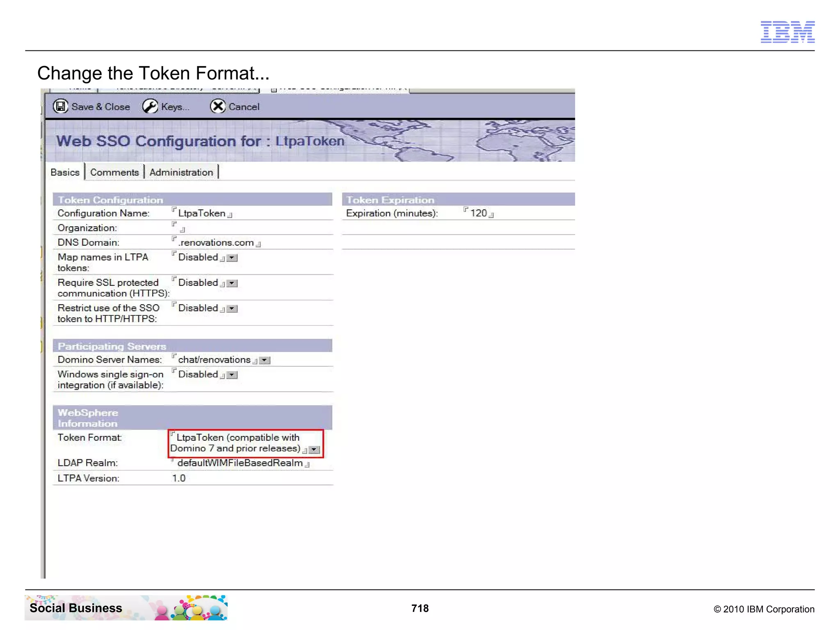Click the Web SSO Configuration for : LtpaToken title
Screen dimensions: 840x630
(x=200, y=141)
